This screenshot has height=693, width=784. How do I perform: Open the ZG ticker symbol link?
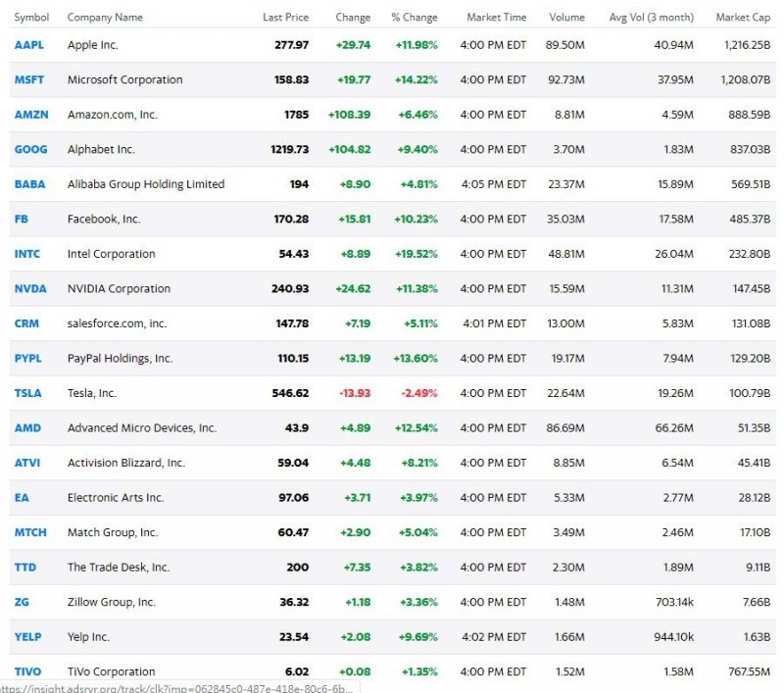click(x=22, y=602)
